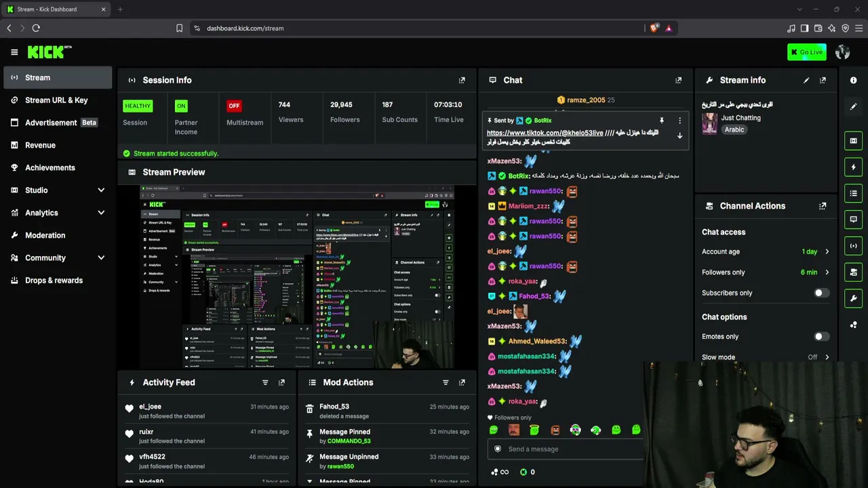Focus the Send a message input

(566, 449)
